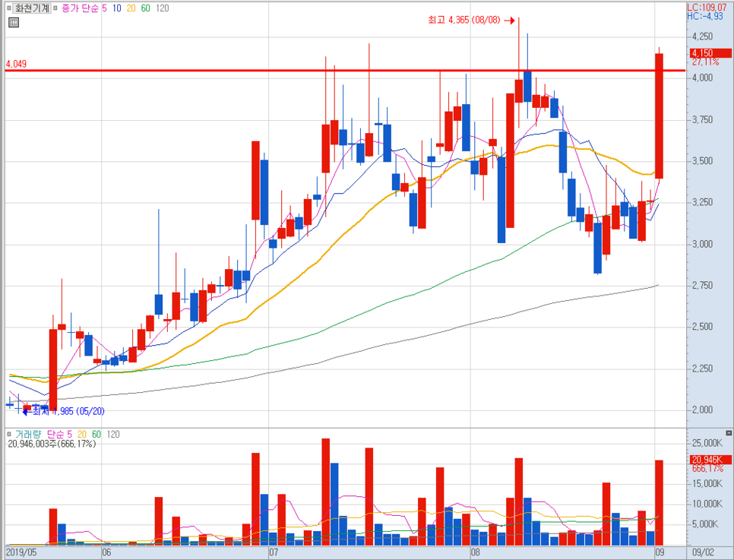Select the 10-day price moving average label
Viewport: 734px width, 560px height.
click(x=116, y=8)
